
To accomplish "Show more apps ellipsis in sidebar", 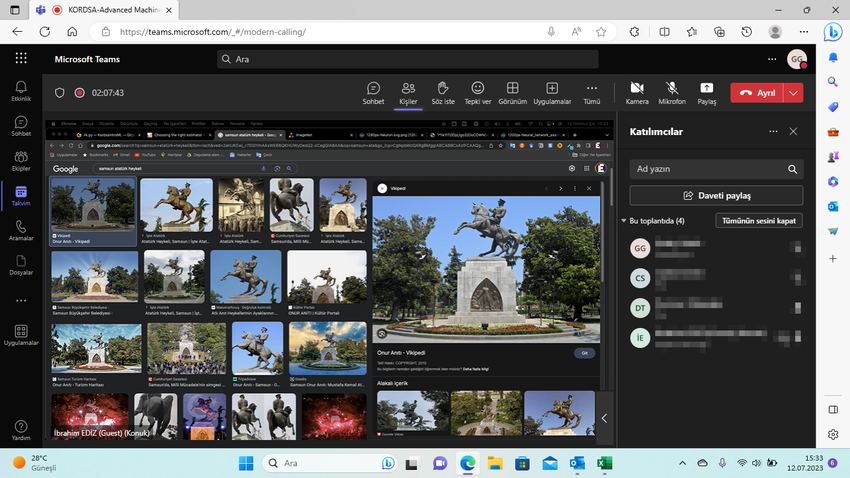I will click(21, 300).
